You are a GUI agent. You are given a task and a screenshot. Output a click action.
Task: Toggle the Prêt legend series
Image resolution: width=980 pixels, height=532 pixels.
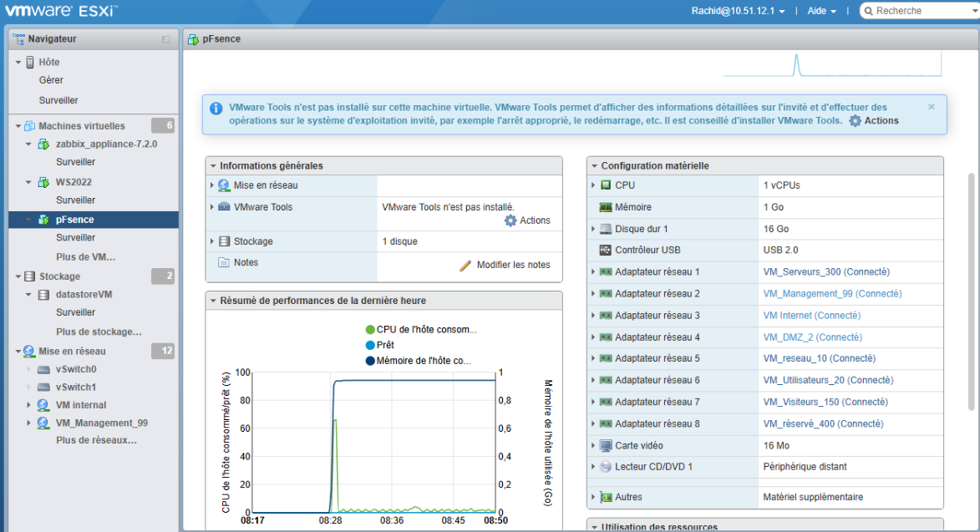pyautogui.click(x=380, y=345)
